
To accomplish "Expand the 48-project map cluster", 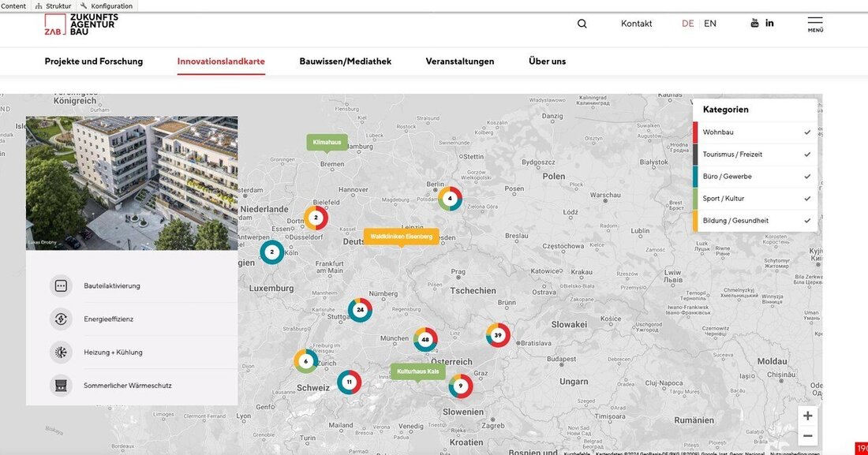I will coord(425,339).
